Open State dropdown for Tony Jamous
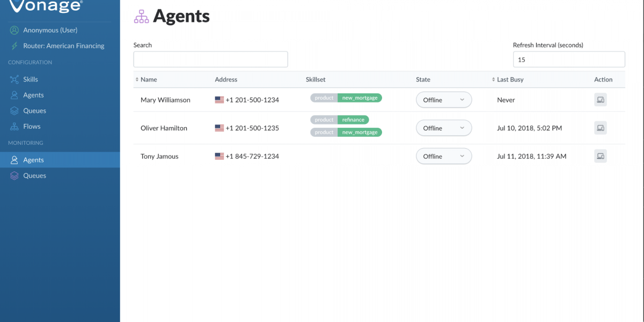 point(443,156)
